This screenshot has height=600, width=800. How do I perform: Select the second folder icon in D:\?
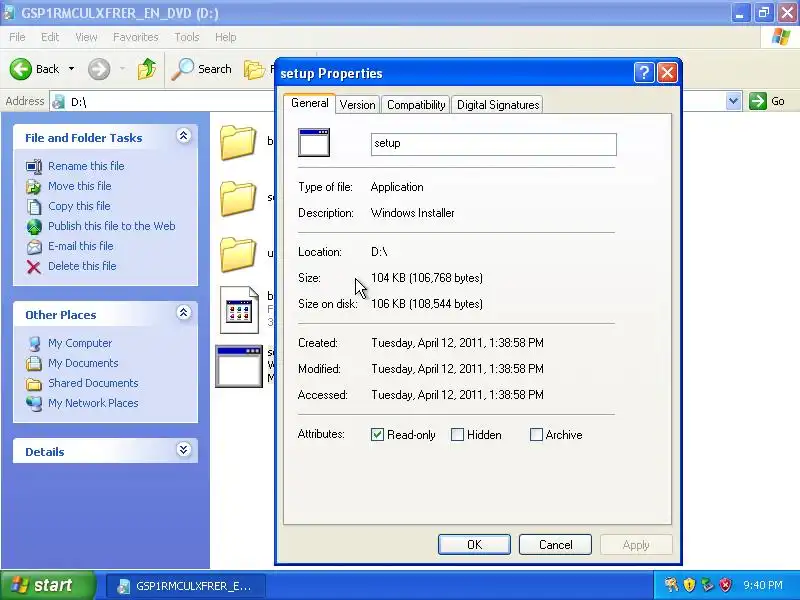coord(238,198)
